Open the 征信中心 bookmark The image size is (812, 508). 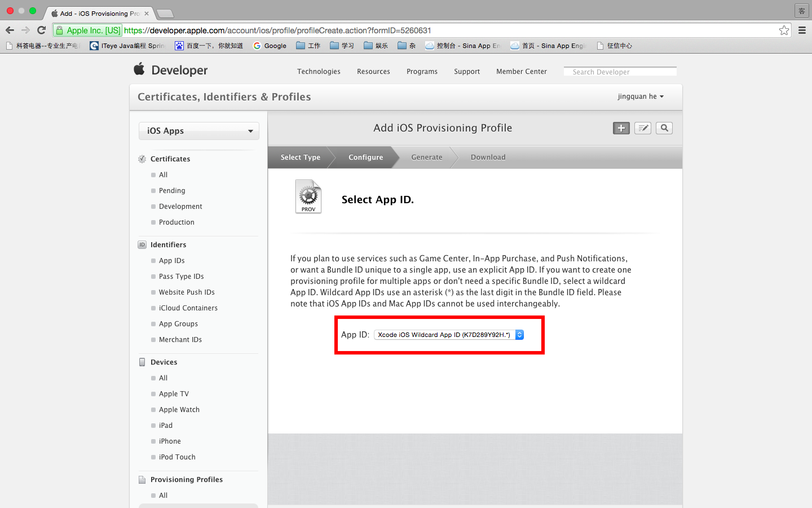coord(615,46)
